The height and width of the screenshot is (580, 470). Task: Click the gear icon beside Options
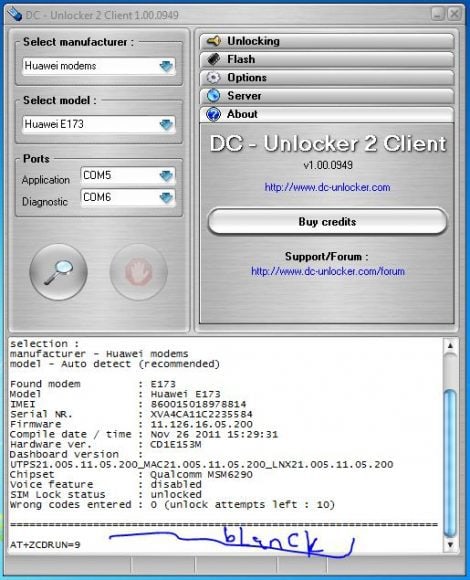213,78
